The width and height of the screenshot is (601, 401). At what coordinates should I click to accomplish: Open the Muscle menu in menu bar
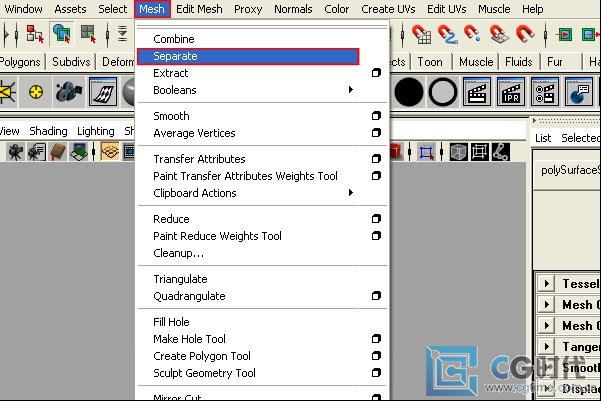pyautogui.click(x=494, y=9)
